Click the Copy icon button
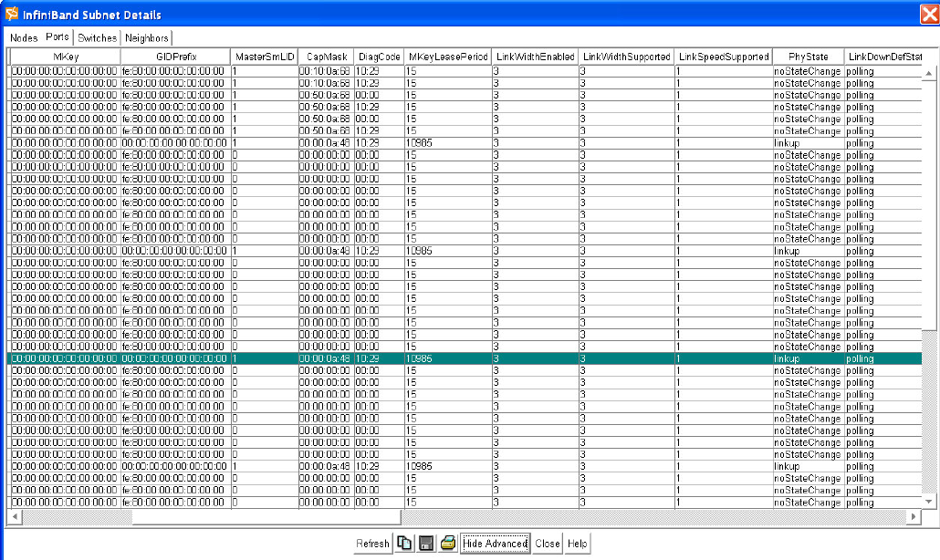 [403, 544]
